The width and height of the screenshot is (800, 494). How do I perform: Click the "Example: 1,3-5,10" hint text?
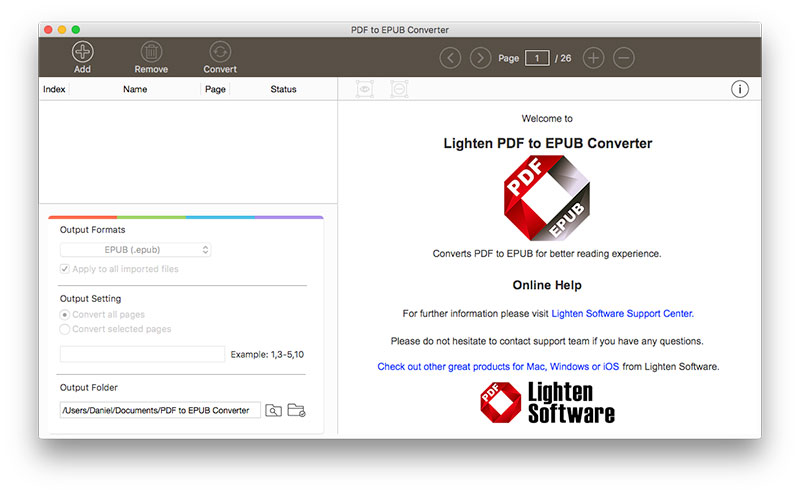[267, 354]
